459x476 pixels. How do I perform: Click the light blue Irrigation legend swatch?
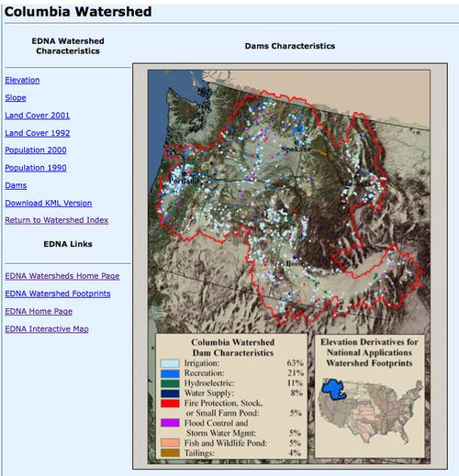pos(170,363)
